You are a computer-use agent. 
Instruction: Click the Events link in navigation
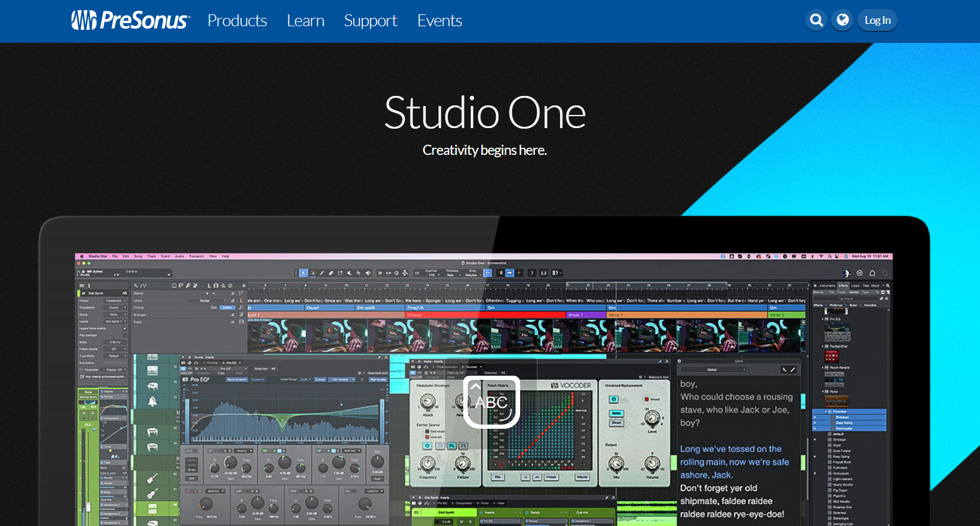coord(440,21)
